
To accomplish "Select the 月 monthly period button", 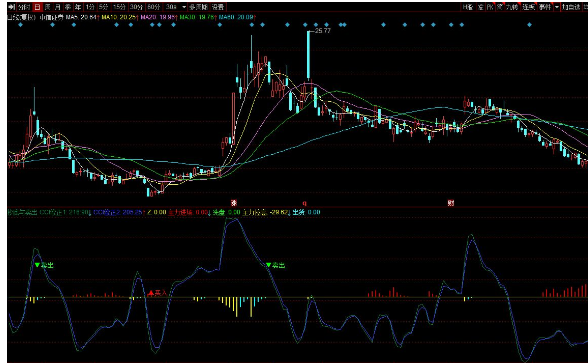I will tap(58, 7).
